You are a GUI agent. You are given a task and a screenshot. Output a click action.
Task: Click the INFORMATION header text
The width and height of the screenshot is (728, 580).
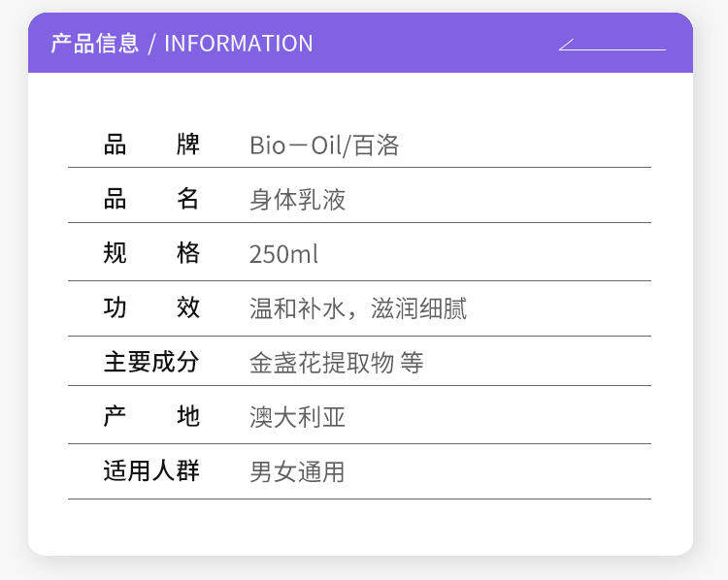tap(239, 44)
